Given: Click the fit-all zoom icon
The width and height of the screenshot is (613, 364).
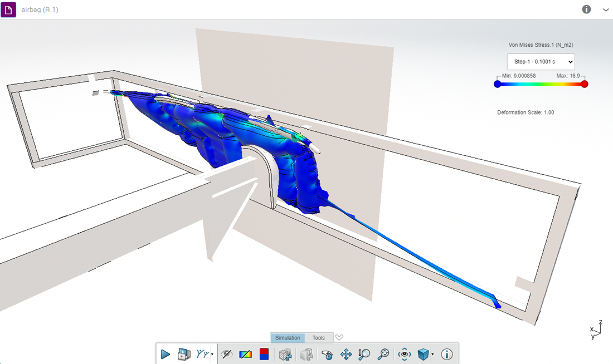Looking at the screenshot, I should pyautogui.click(x=383, y=354).
